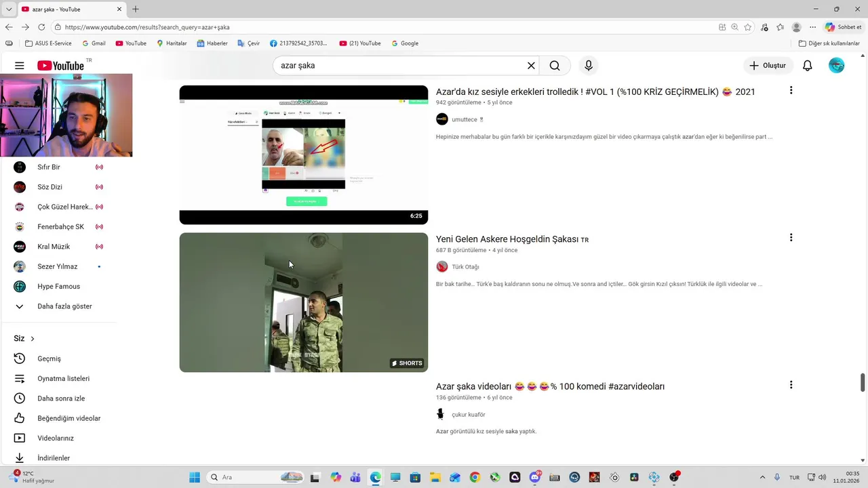Open File Explorer from the taskbar
Screen dimensions: 868x488
click(435, 477)
